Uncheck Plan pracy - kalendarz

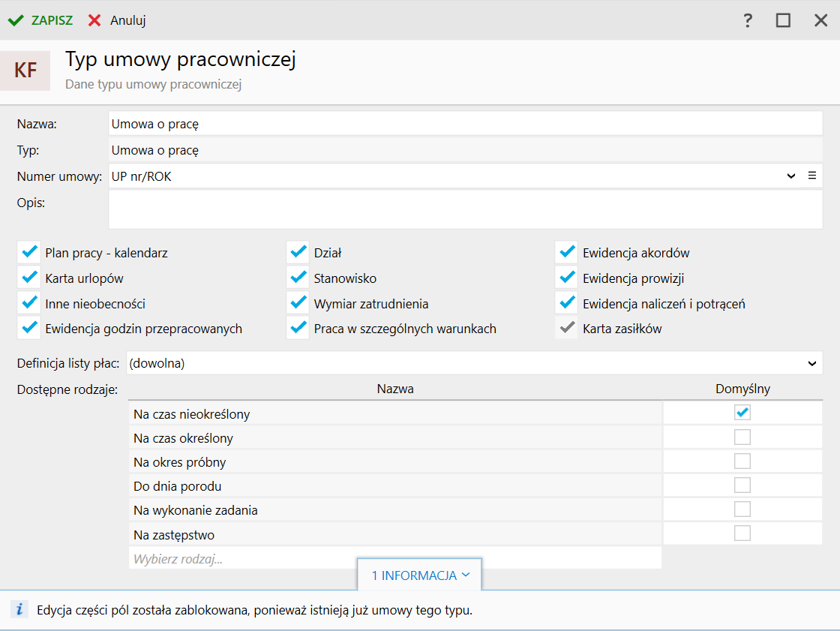pyautogui.click(x=30, y=253)
